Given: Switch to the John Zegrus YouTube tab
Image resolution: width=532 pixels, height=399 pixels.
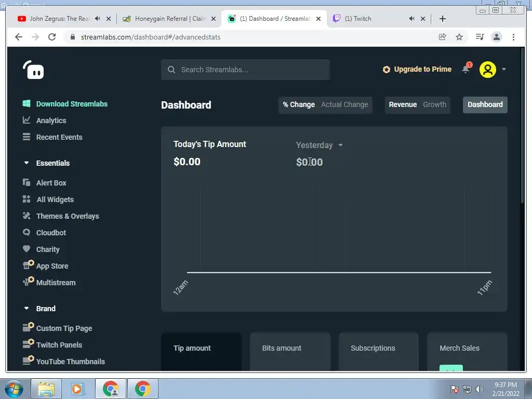Looking at the screenshot, I should click(59, 19).
